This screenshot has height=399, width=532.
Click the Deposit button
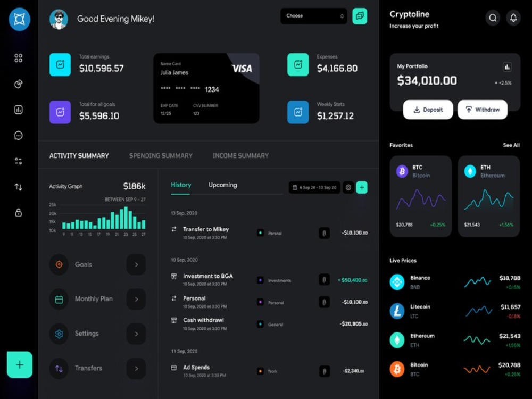pyautogui.click(x=428, y=110)
